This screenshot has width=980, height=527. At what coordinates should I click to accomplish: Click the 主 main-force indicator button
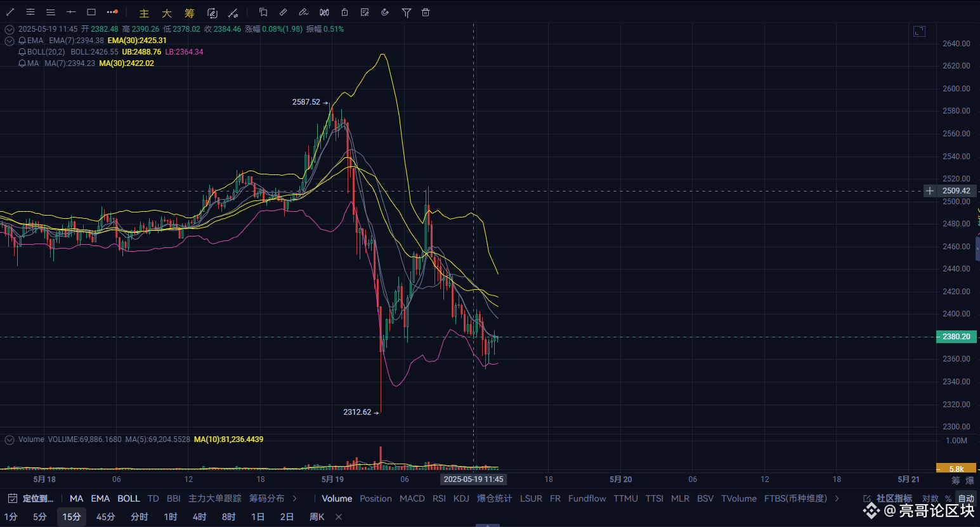[x=144, y=13]
